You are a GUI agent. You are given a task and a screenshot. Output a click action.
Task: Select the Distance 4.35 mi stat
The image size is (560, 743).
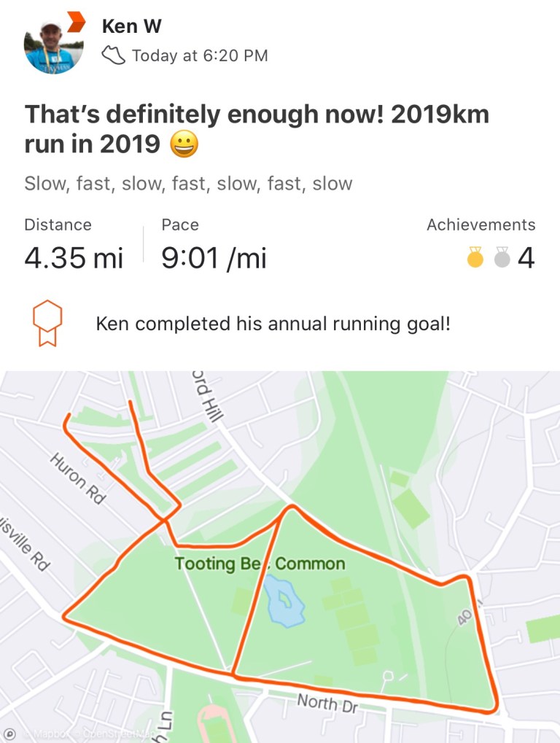(74, 246)
